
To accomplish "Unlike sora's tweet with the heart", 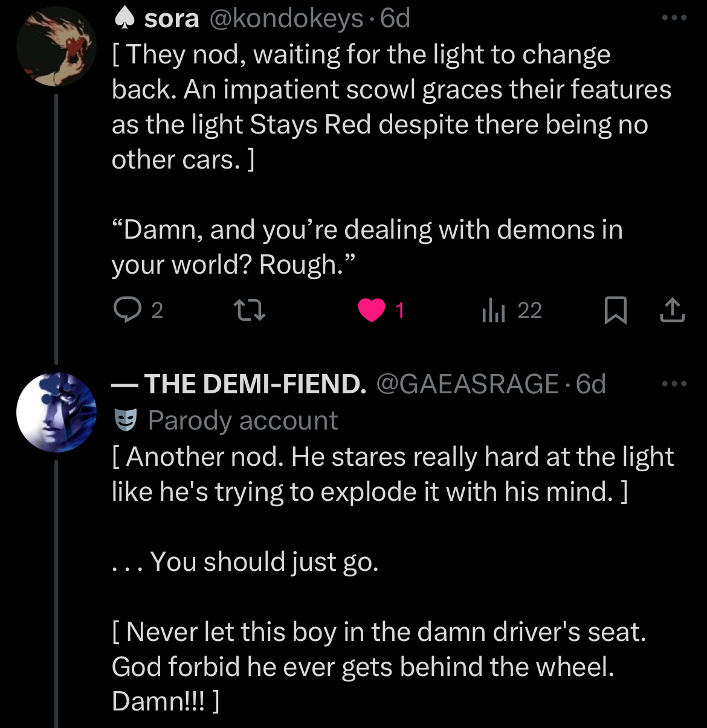I will pyautogui.click(x=372, y=311).
